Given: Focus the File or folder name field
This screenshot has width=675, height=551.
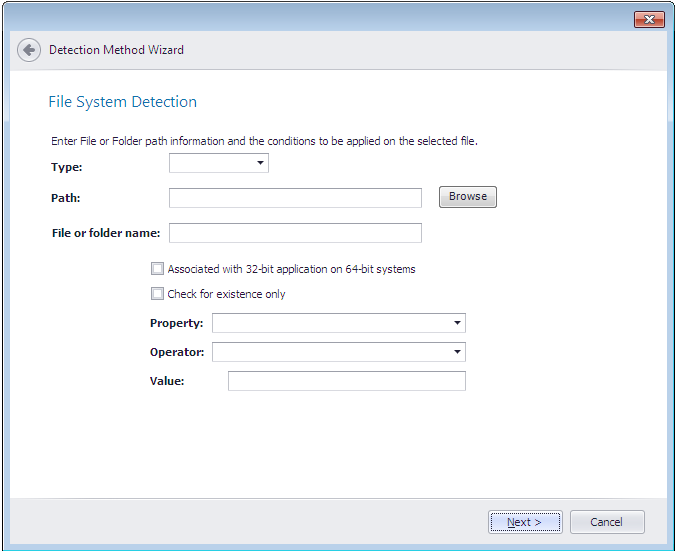Looking at the screenshot, I should 295,233.
